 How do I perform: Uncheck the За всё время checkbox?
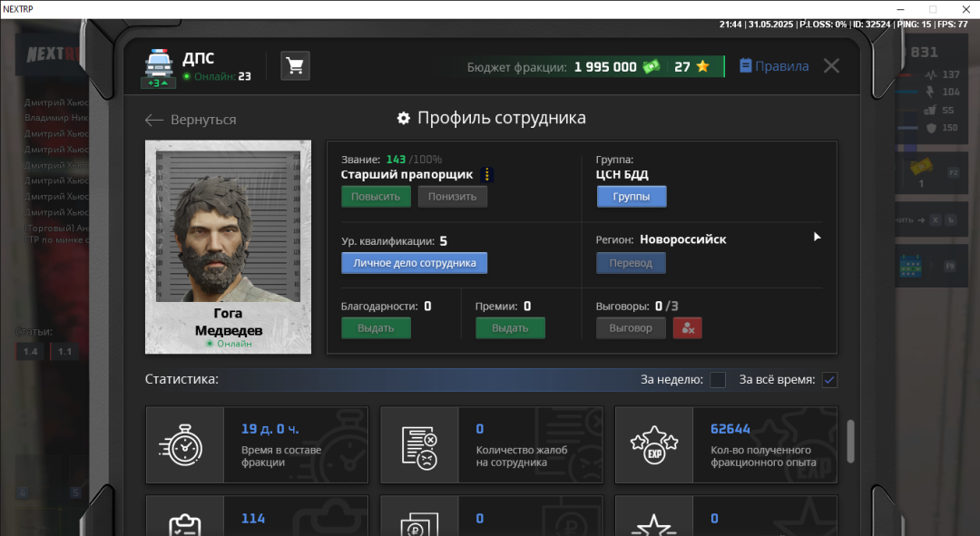(828, 380)
